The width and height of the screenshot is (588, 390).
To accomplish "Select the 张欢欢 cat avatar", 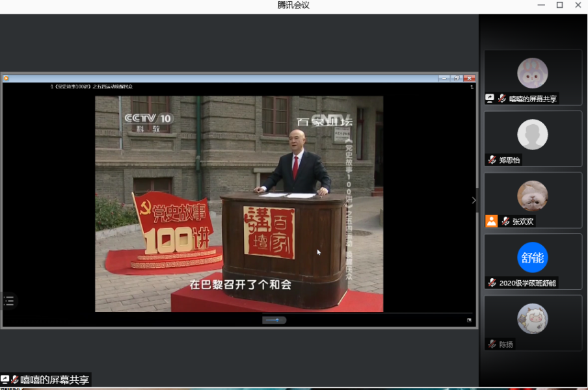I will pos(533,196).
